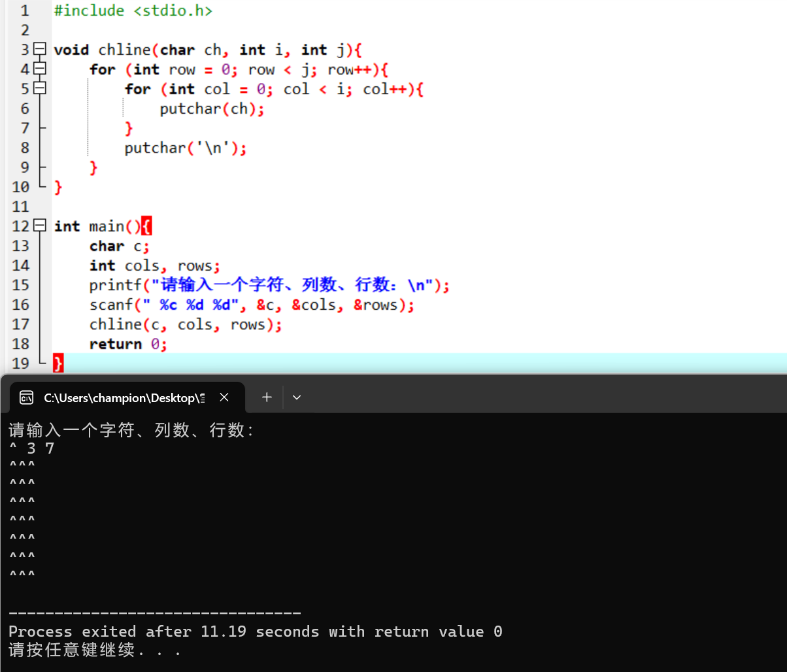
Task: Open the terminal new-tab dropdown chevron
Action: (x=297, y=397)
